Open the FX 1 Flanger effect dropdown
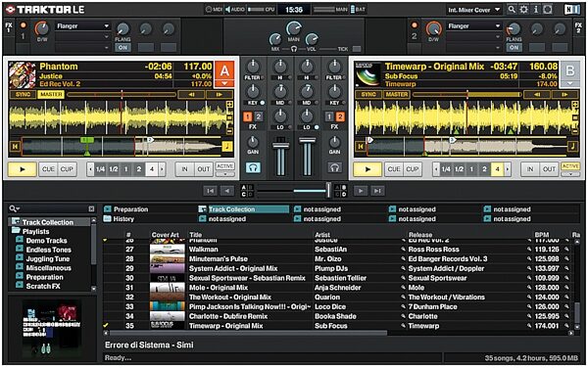The image size is (588, 368). [x=82, y=25]
